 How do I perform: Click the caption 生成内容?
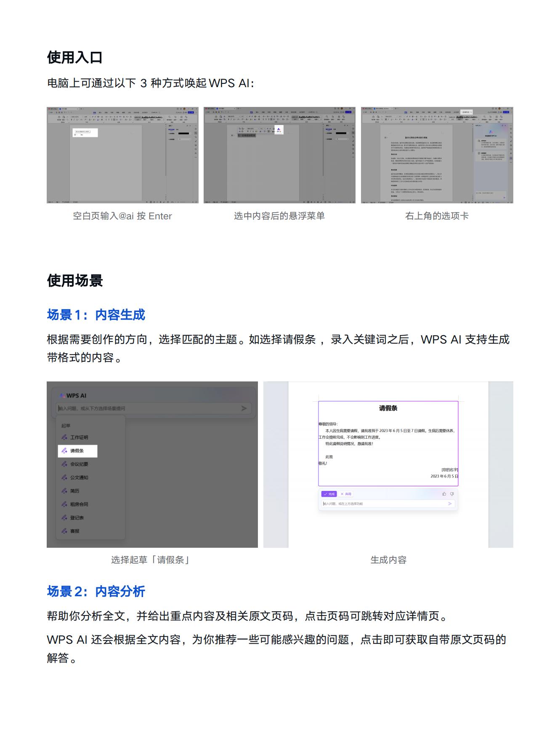point(388,560)
